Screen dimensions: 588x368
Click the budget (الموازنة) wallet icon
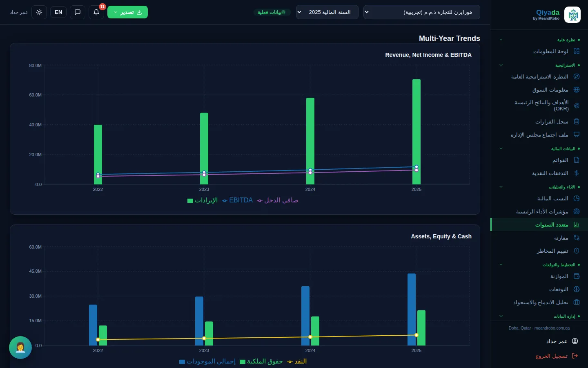(x=577, y=276)
